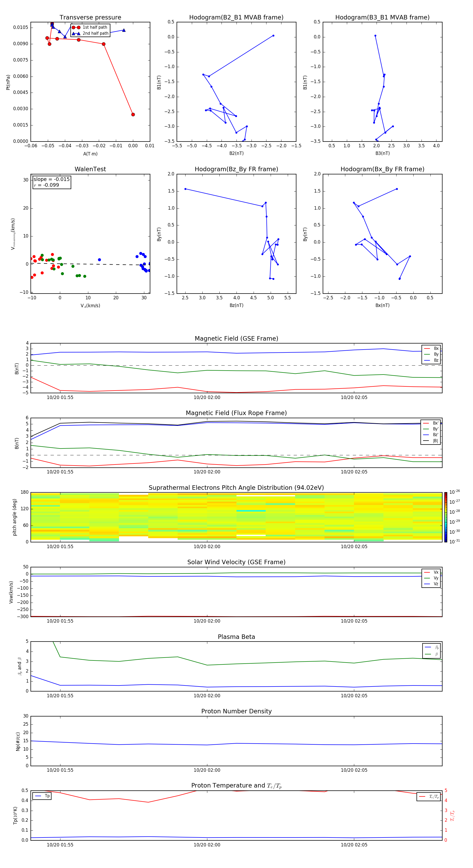This screenshot has height=868, width=473.
Task: Click the 'Bz(nT)' x-axis label
Action: (x=236, y=305)
